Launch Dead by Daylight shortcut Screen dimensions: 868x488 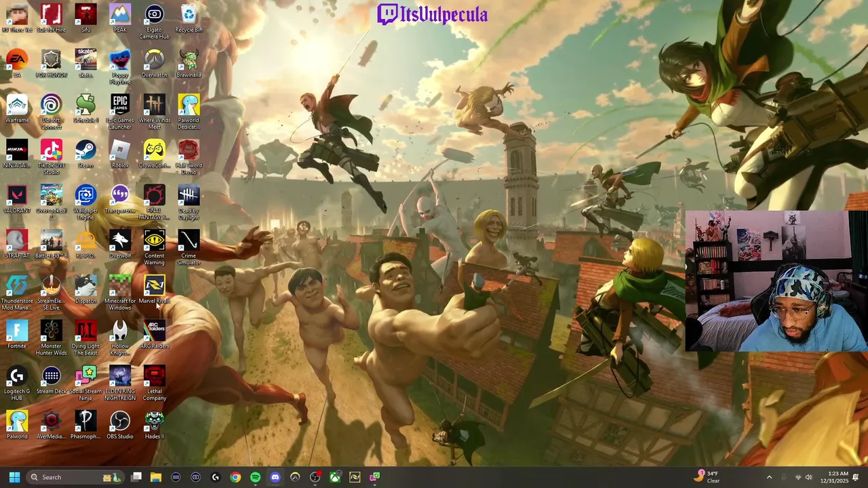189,202
